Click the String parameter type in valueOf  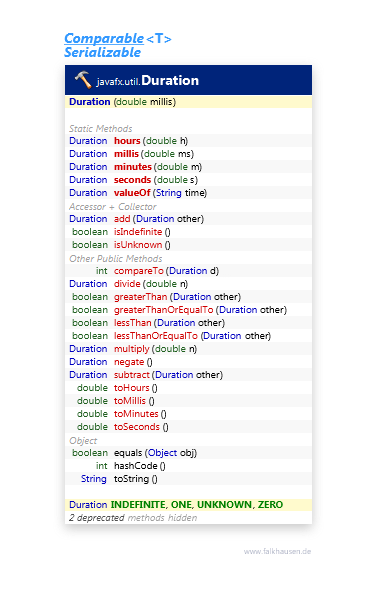[169, 193]
